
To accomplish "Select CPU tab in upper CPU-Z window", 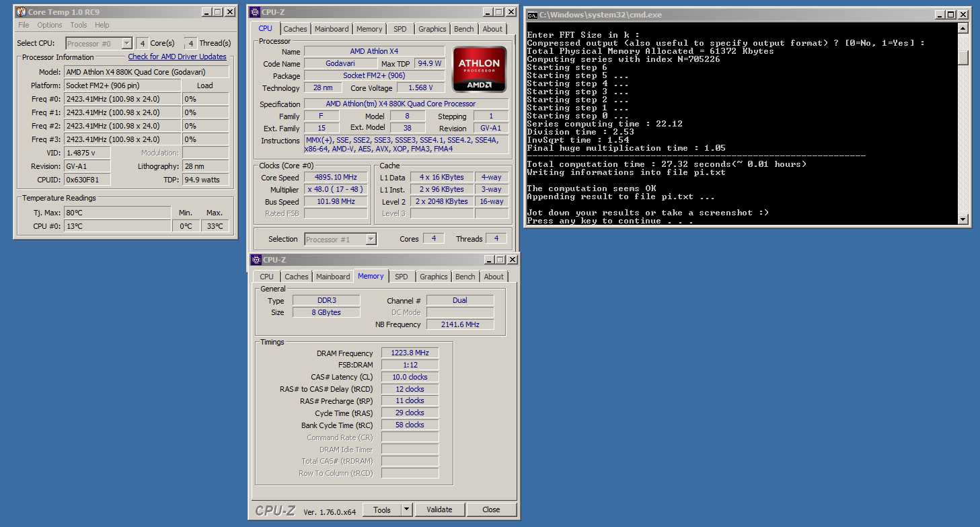I will [266, 28].
